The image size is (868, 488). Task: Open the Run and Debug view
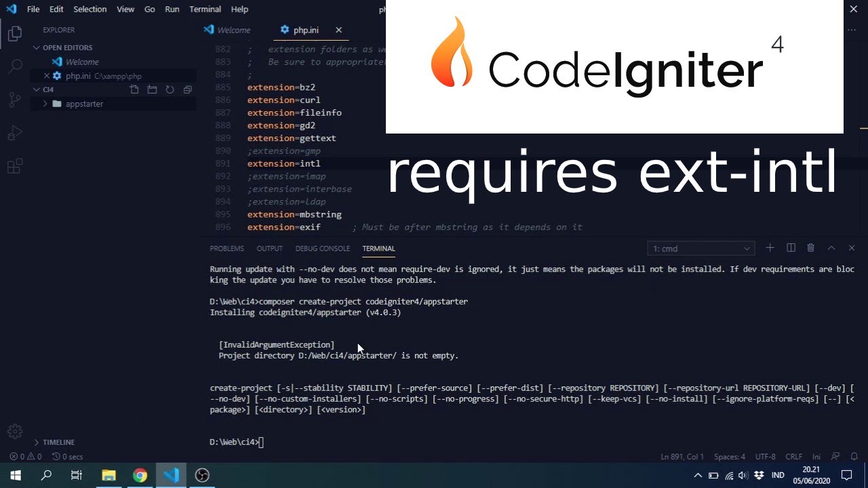tap(15, 133)
